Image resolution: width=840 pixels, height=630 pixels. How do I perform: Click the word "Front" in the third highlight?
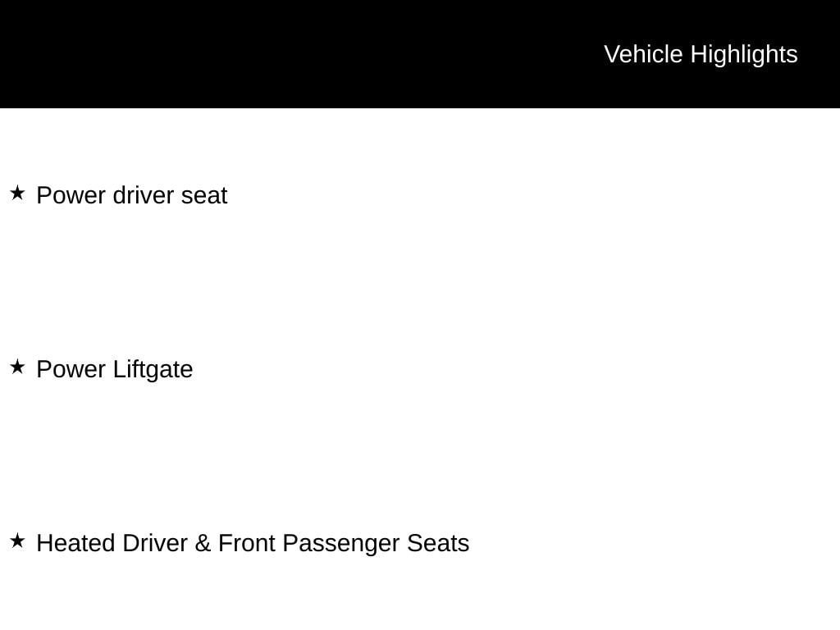pyautogui.click(x=246, y=544)
